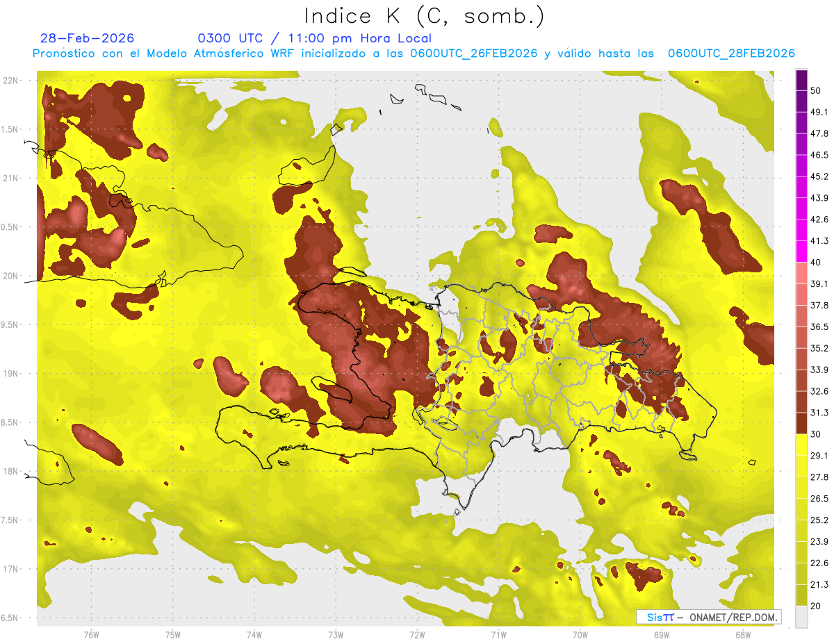Click the colorbar value "37.8"
The height and width of the screenshot is (644, 834).
[820, 305]
